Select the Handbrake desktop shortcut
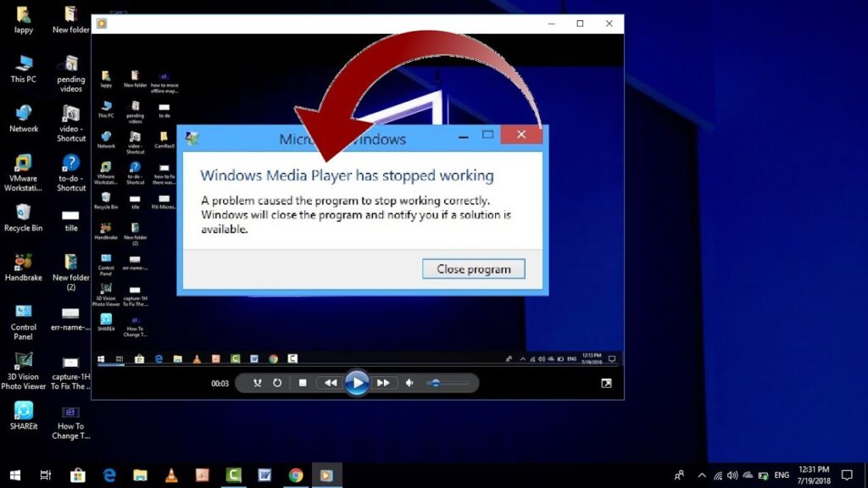The height and width of the screenshot is (488, 868). pos(23,267)
